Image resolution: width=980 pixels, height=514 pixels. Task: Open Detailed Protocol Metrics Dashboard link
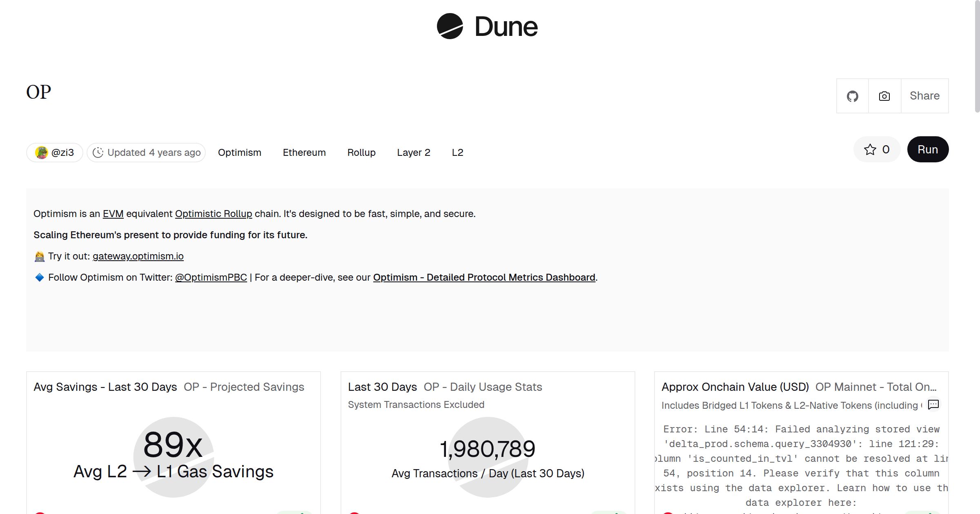coord(484,277)
